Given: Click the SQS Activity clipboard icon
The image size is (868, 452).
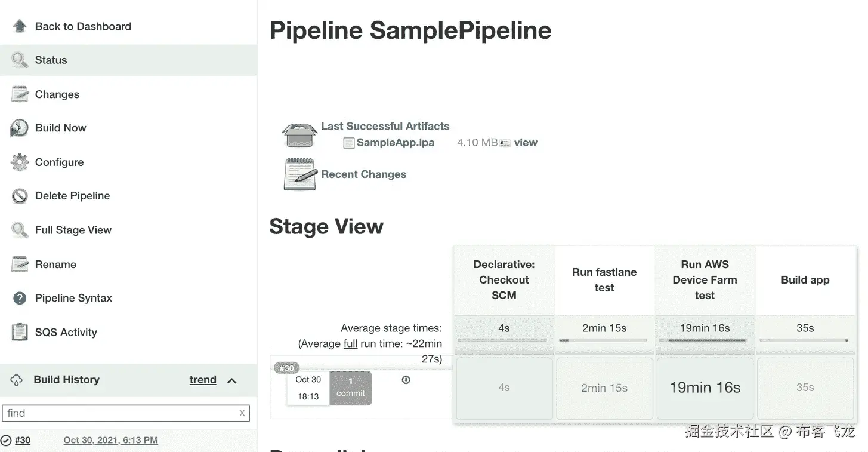Looking at the screenshot, I should click(20, 332).
